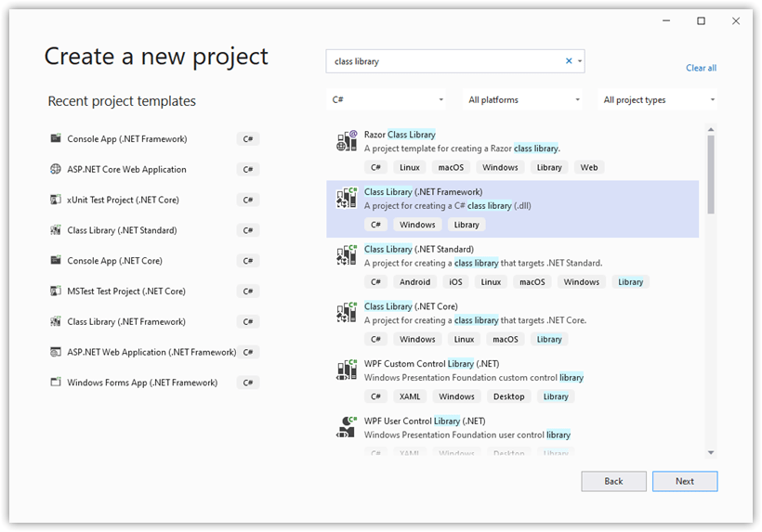The height and width of the screenshot is (532, 762).
Task: Click the Windows Presentation Foundation custom control description
Action: point(474,378)
